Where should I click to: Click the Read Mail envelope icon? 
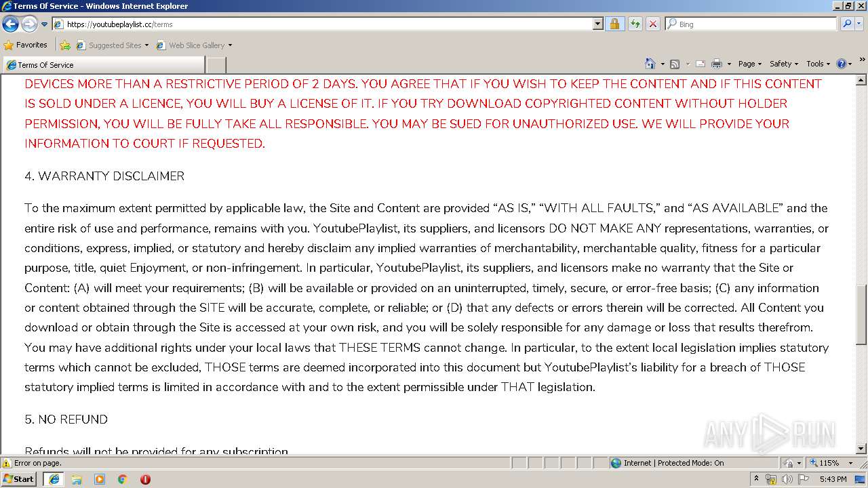click(701, 64)
